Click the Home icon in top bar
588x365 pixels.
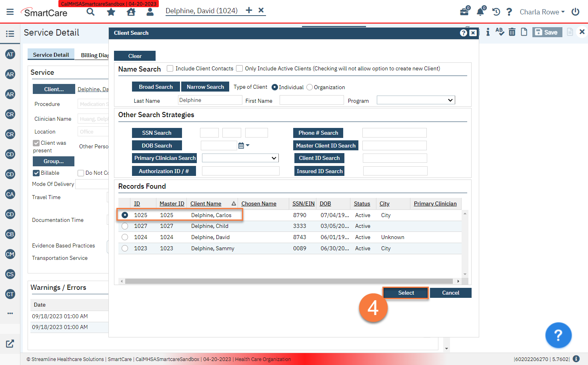coord(131,12)
